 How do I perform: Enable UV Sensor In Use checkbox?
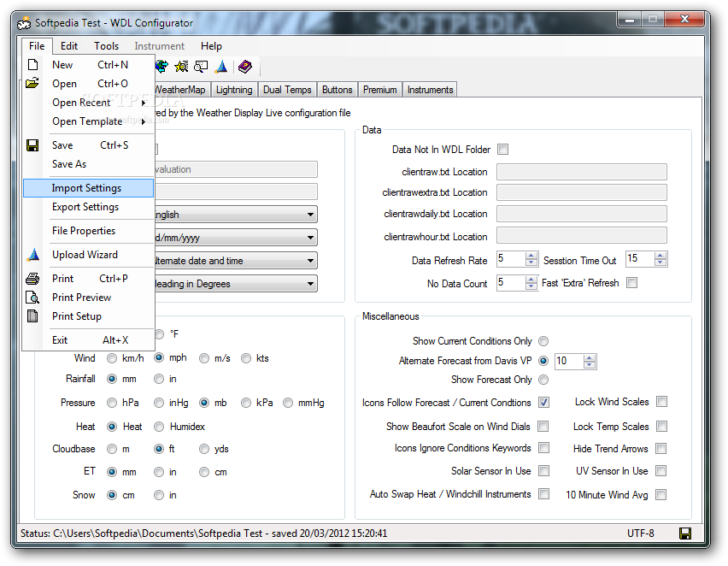(x=660, y=471)
